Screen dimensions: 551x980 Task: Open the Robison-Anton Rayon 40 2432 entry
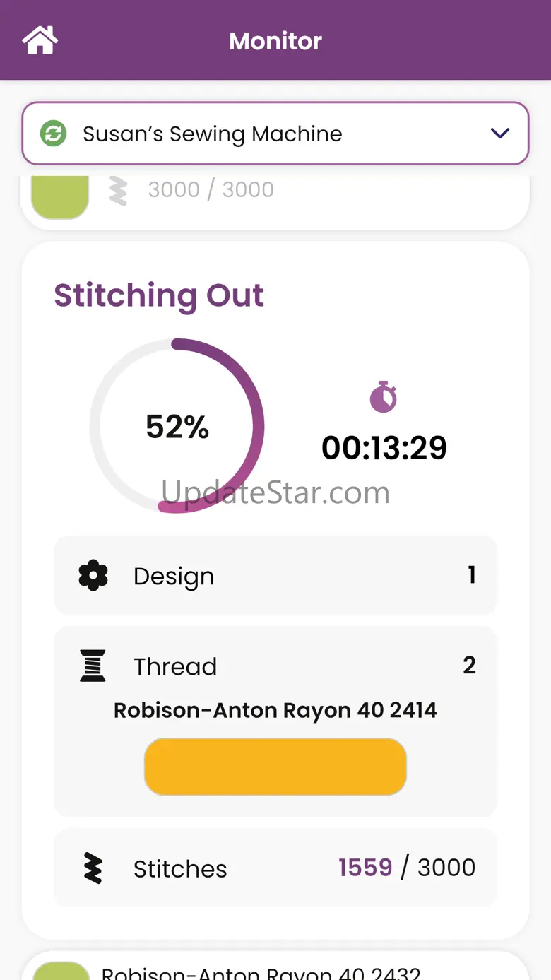point(261,972)
